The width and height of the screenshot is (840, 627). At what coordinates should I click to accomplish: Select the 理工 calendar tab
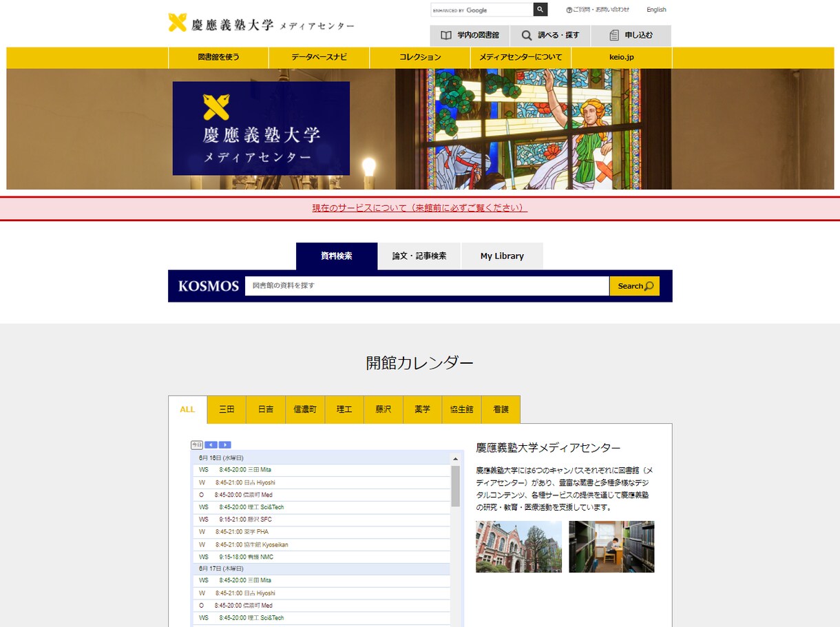[344, 409]
